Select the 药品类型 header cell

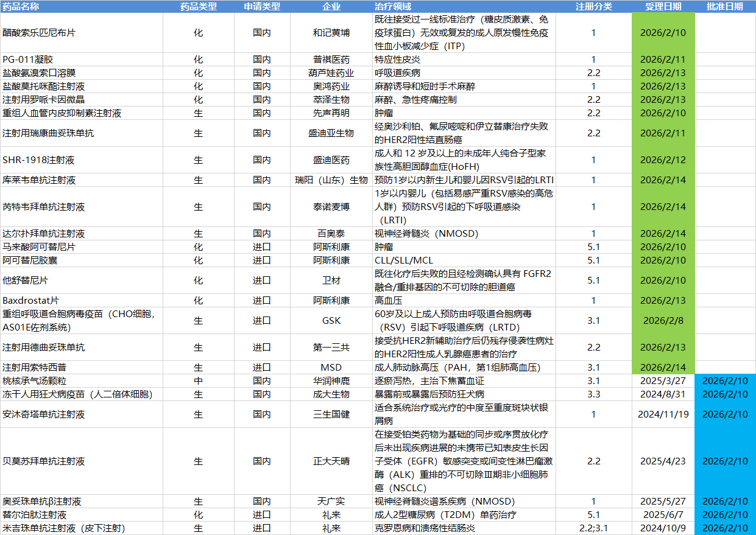pyautogui.click(x=198, y=7)
